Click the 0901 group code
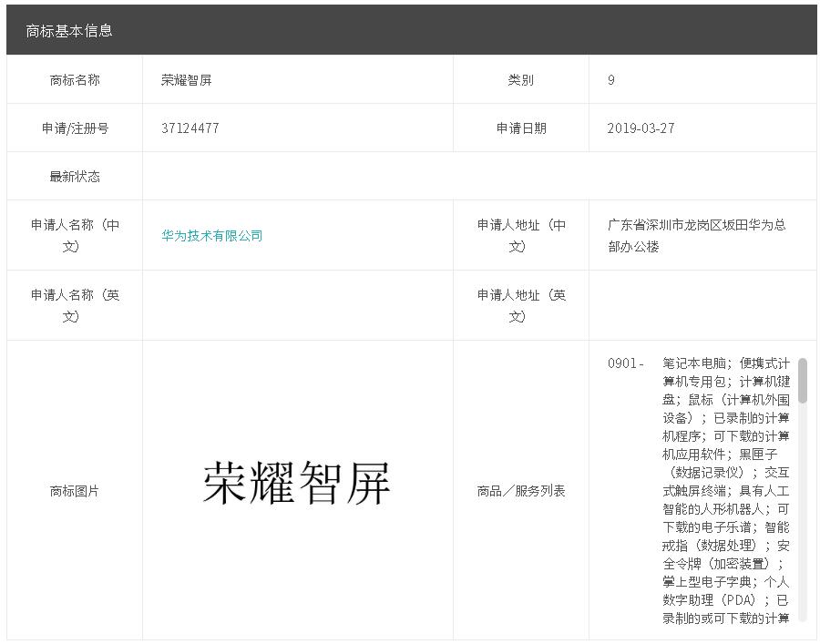Viewport: 820px width, 644px height. click(625, 363)
